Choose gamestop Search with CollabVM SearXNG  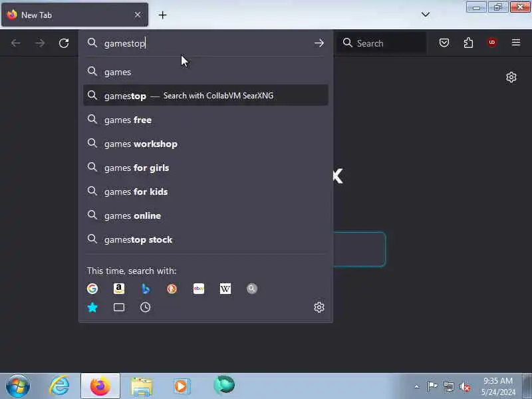[205, 95]
